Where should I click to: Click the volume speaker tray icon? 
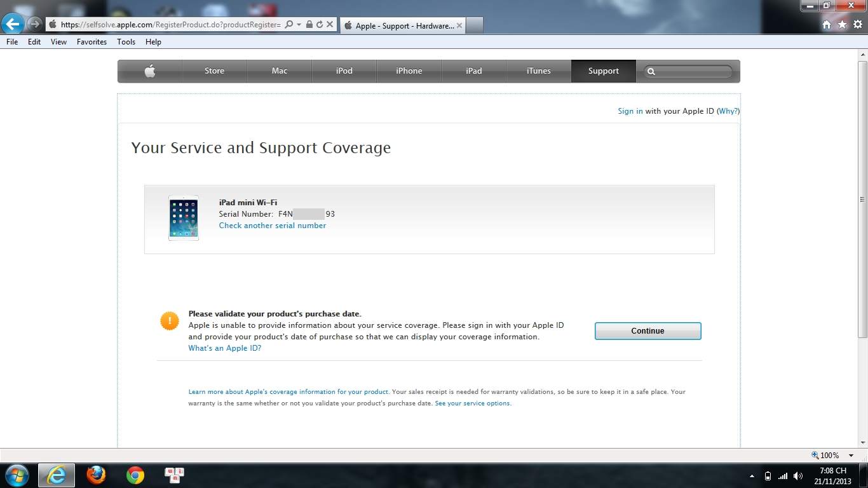point(799,476)
